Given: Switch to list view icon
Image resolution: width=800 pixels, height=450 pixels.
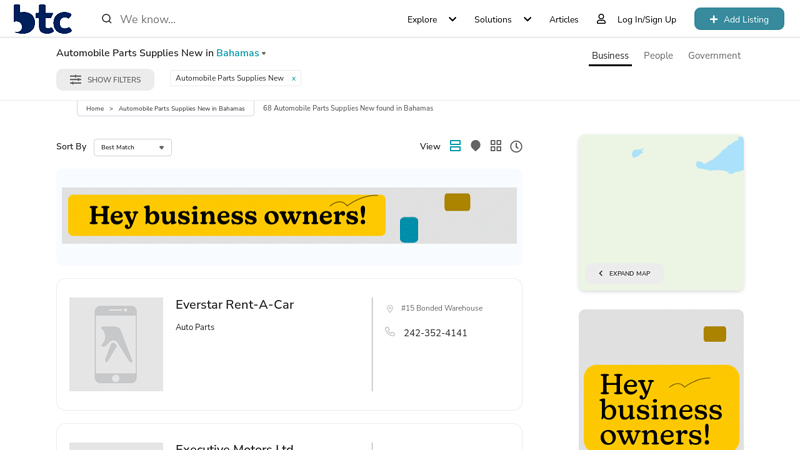Looking at the screenshot, I should (x=455, y=146).
